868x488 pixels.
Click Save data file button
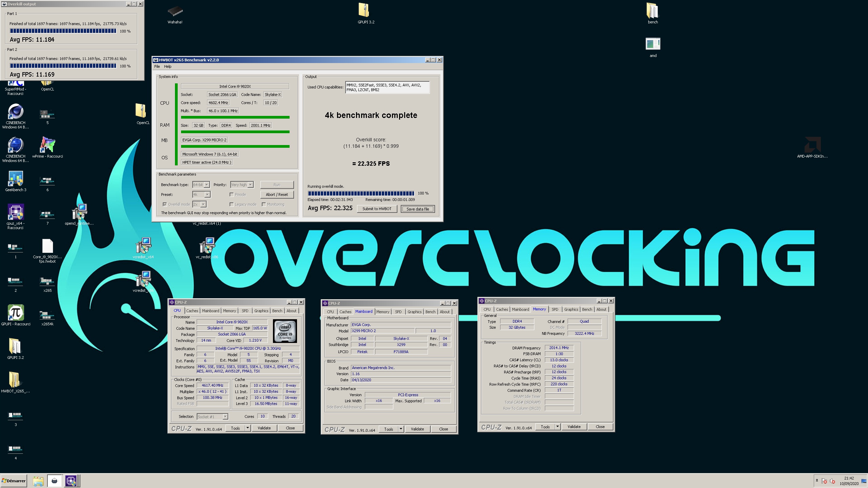[x=418, y=209]
